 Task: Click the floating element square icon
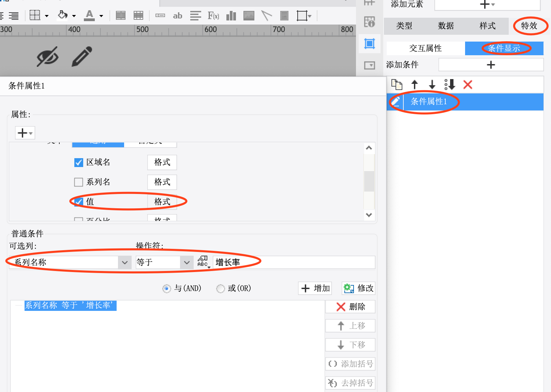pyautogui.click(x=302, y=16)
